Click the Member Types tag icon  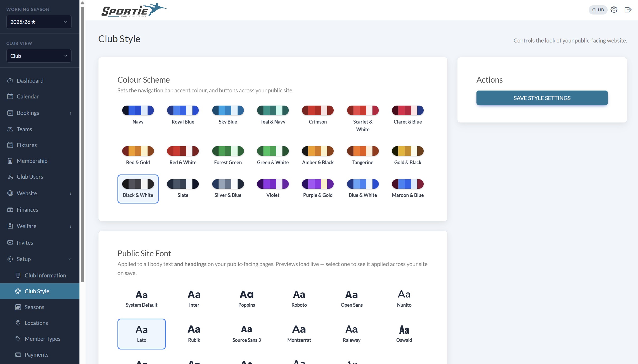pyautogui.click(x=18, y=339)
